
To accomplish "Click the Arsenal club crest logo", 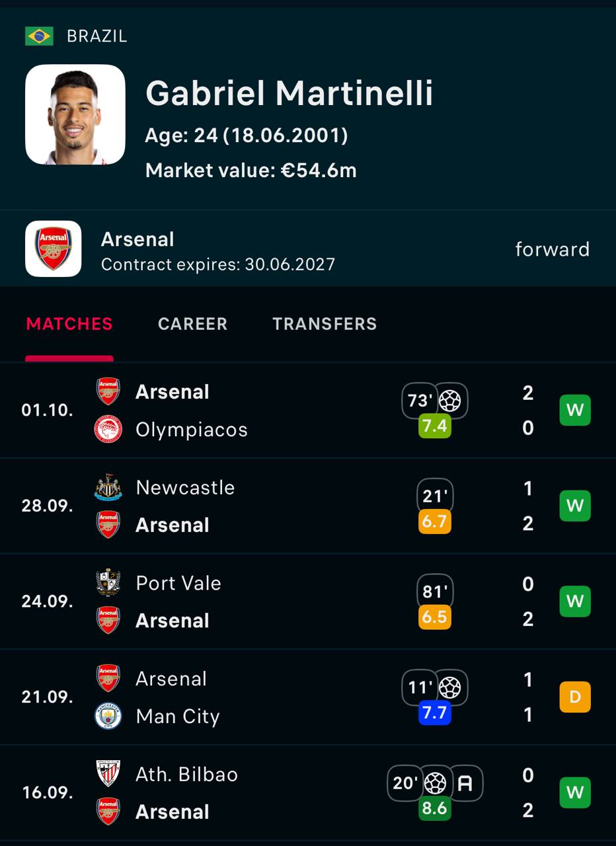I will click(x=54, y=249).
